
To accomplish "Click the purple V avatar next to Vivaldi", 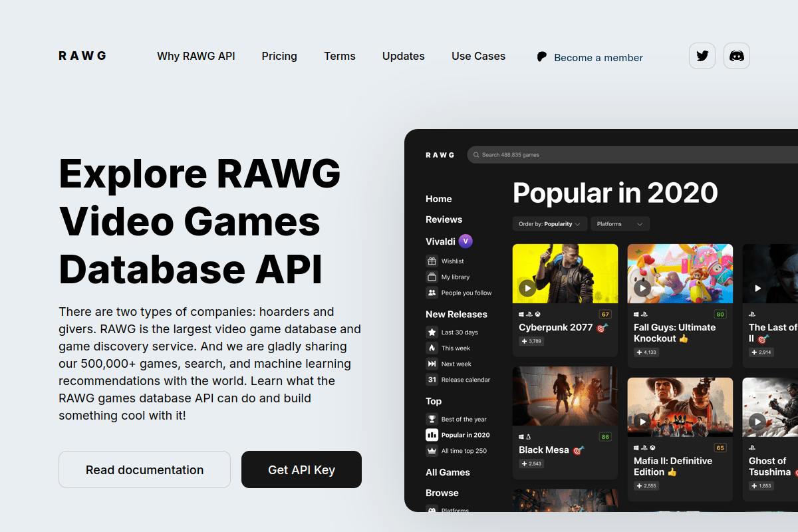I will tap(465, 241).
